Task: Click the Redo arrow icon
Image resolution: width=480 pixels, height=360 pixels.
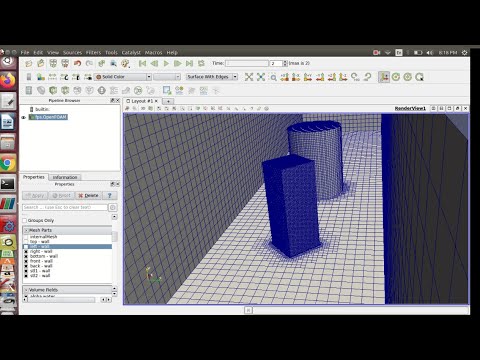Action: pyautogui.click(x=89, y=63)
